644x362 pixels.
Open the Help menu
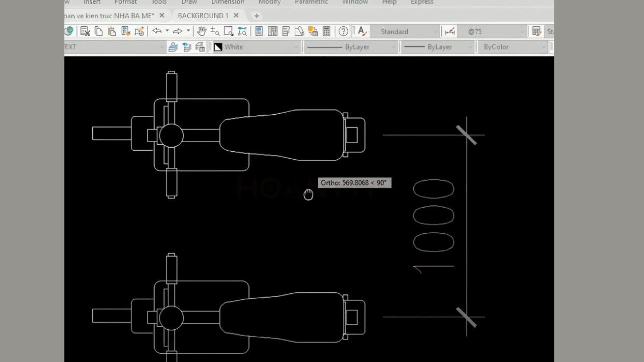click(x=389, y=2)
